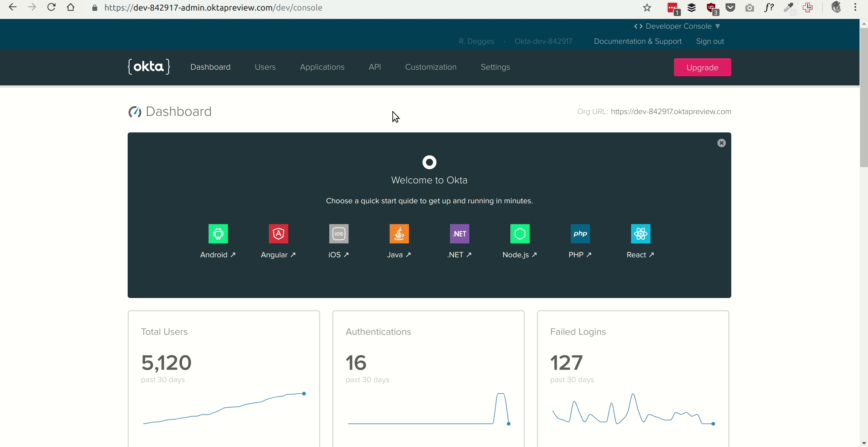Click the Java quick start icon

click(x=399, y=233)
